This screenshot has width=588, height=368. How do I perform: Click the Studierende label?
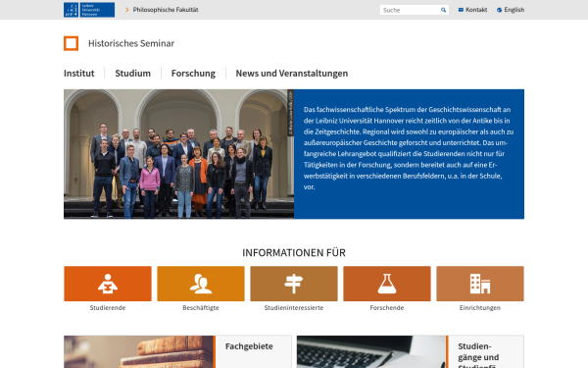pos(108,307)
